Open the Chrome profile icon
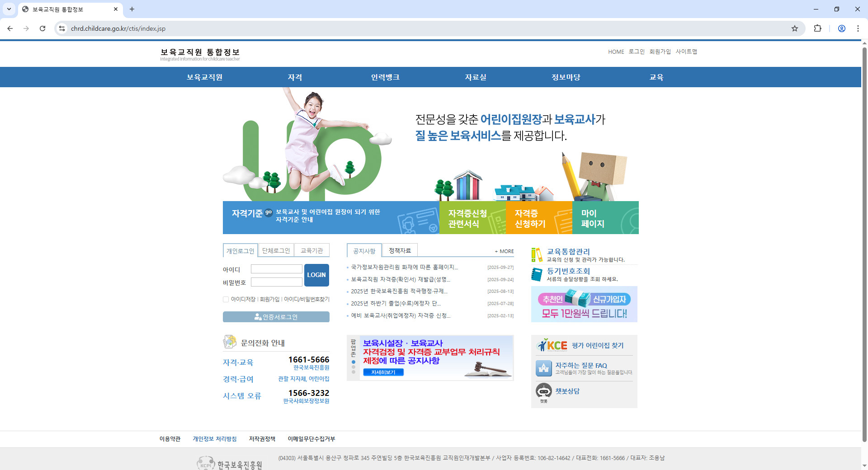868x470 pixels. (x=842, y=28)
